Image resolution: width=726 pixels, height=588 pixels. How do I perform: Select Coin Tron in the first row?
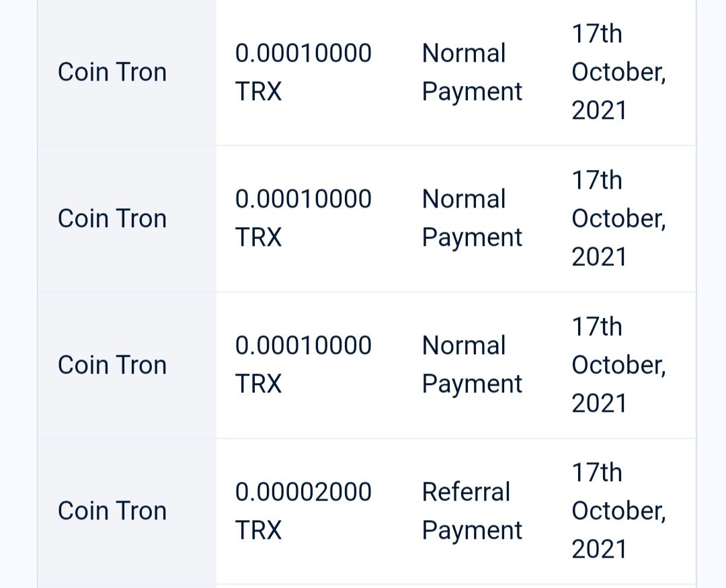click(112, 72)
